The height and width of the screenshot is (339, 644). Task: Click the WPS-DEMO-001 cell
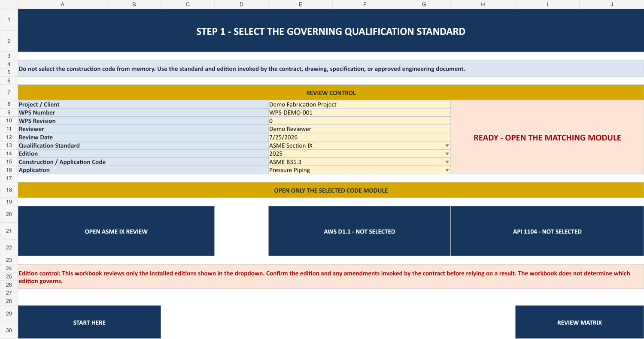click(359, 113)
